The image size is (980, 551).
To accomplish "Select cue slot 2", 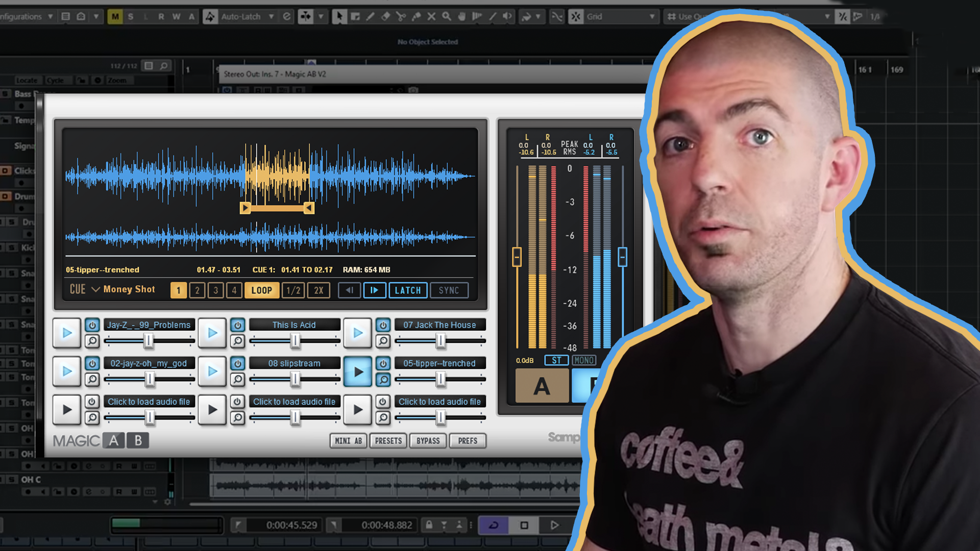I will pos(197,290).
